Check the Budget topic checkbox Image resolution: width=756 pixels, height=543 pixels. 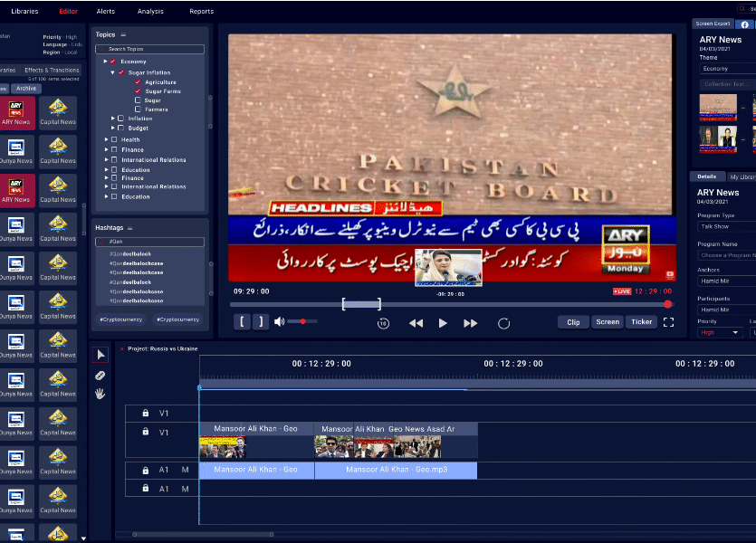[x=121, y=129]
